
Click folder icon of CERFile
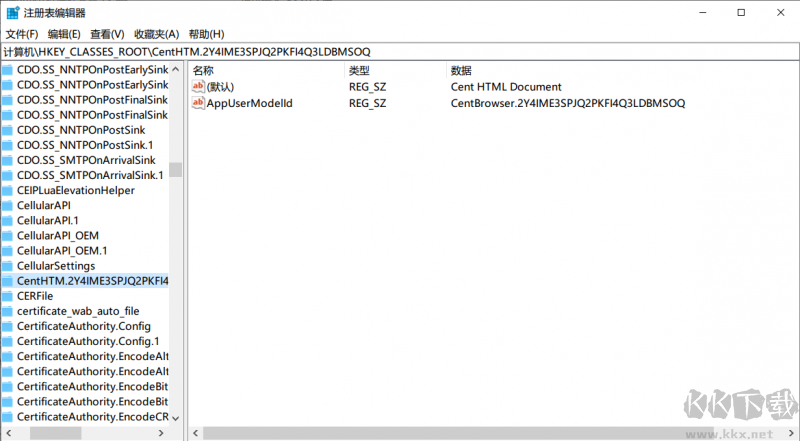7,296
